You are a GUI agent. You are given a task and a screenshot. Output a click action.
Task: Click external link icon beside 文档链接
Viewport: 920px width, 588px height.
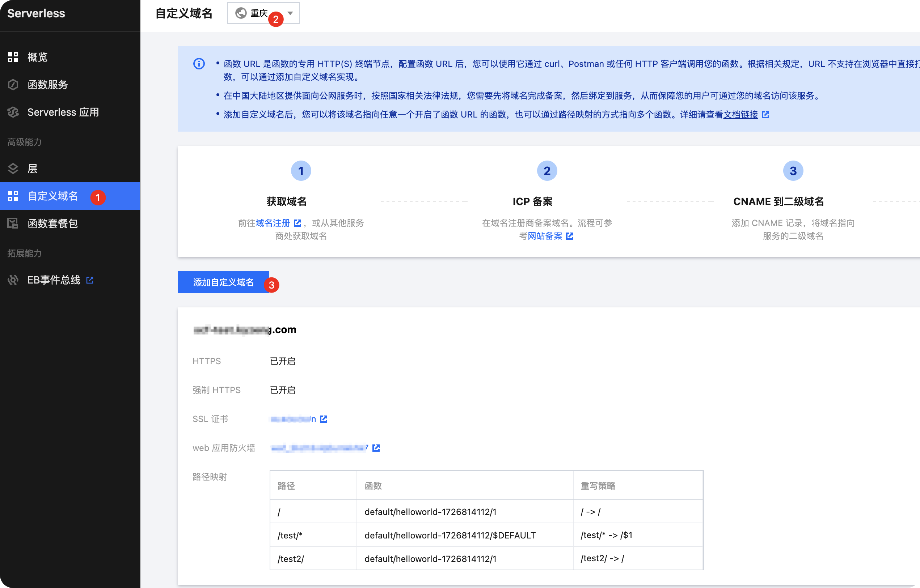(765, 115)
